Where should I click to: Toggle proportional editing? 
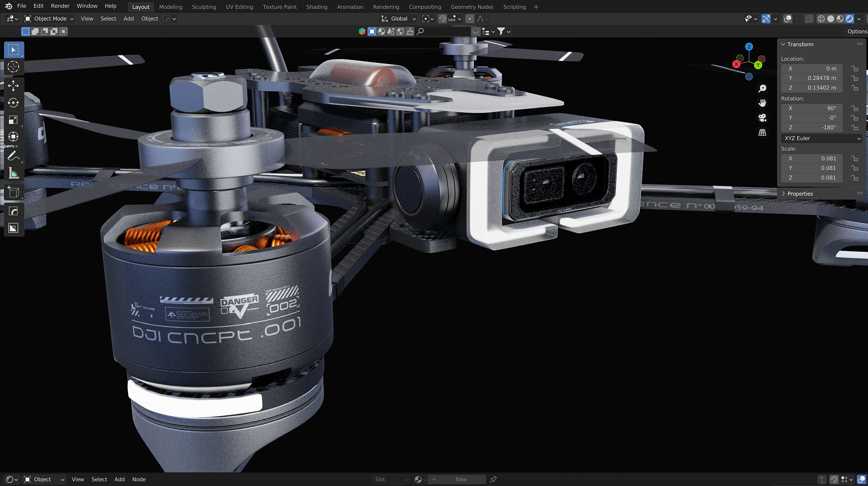[470, 19]
